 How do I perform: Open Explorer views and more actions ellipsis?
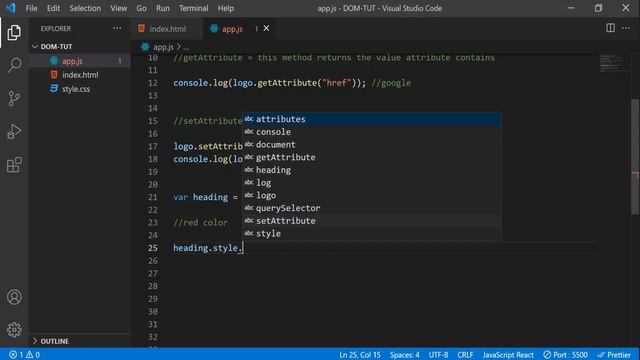[117, 28]
